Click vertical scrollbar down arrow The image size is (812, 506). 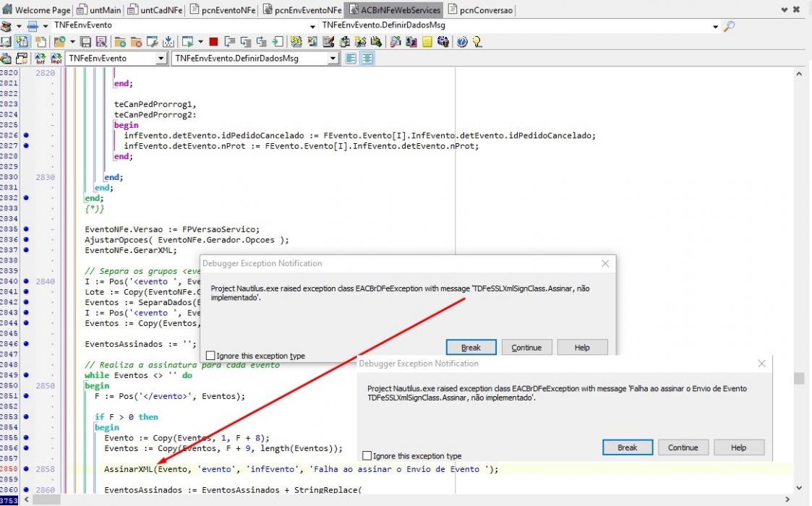pyautogui.click(x=798, y=487)
